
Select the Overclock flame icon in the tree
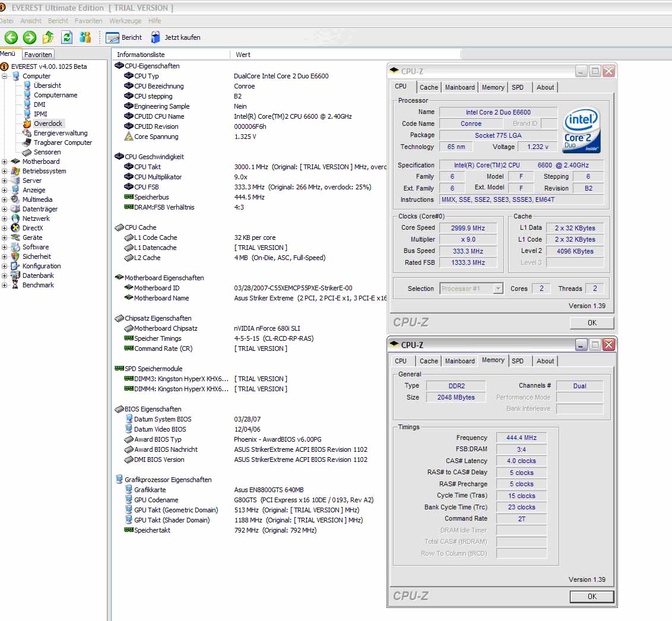tap(27, 123)
